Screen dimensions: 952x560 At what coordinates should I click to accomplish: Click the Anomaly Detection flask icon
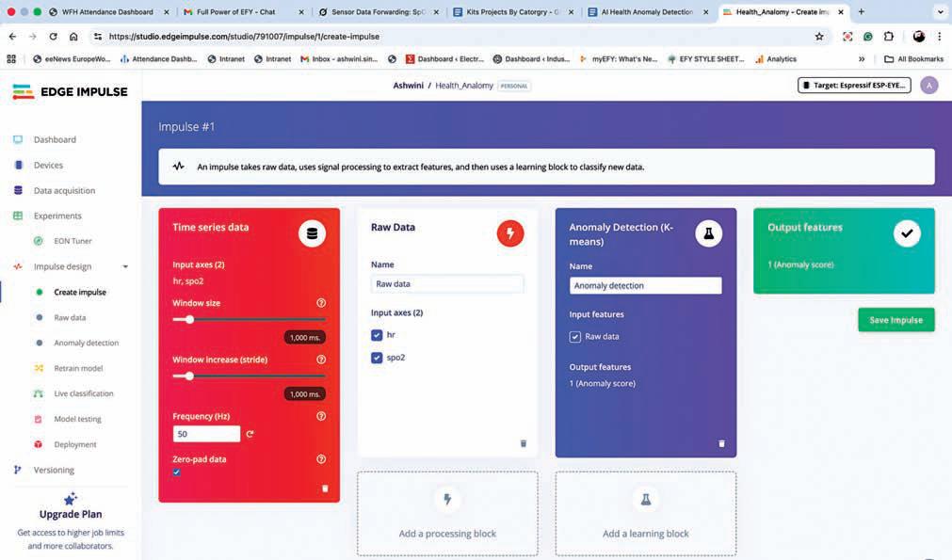(x=708, y=233)
